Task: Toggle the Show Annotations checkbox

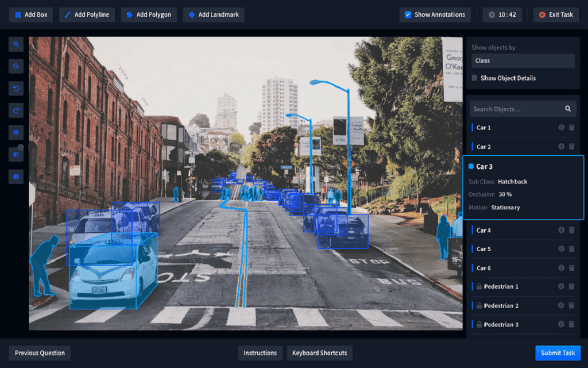Action: (x=408, y=14)
